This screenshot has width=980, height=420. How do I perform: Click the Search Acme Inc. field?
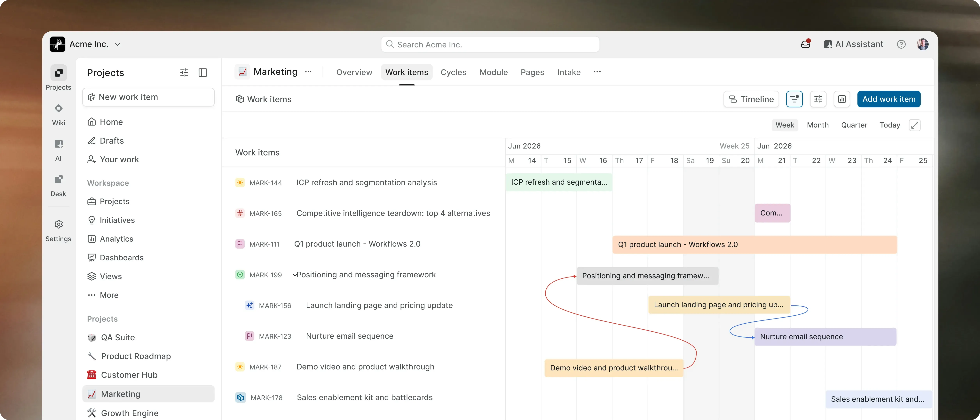click(490, 44)
